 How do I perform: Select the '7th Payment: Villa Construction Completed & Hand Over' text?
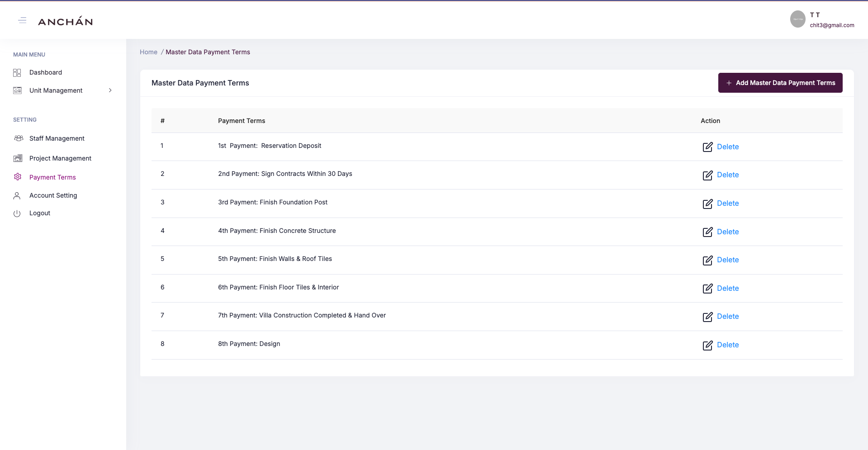tap(302, 315)
